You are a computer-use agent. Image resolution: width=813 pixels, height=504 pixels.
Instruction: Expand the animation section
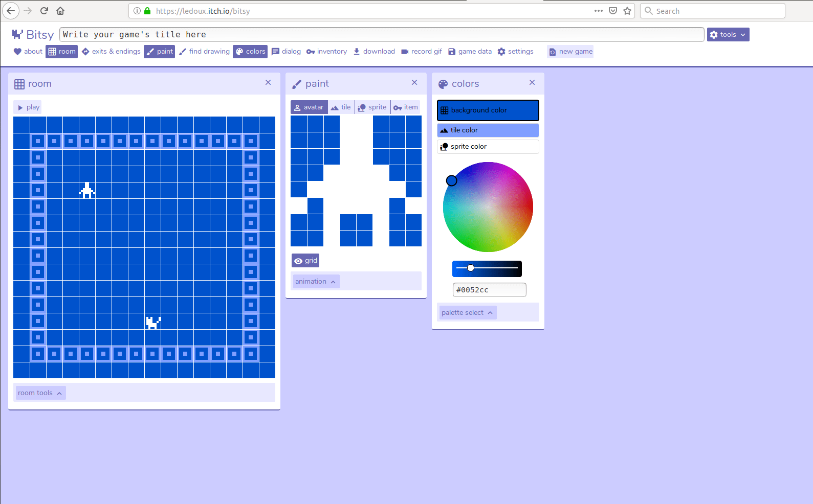click(x=316, y=282)
